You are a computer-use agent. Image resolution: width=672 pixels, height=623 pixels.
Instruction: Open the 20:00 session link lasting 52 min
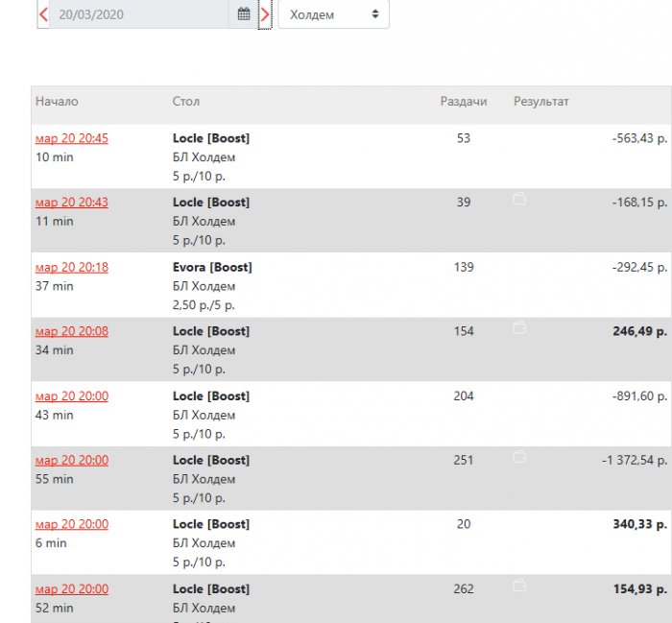pos(72,588)
